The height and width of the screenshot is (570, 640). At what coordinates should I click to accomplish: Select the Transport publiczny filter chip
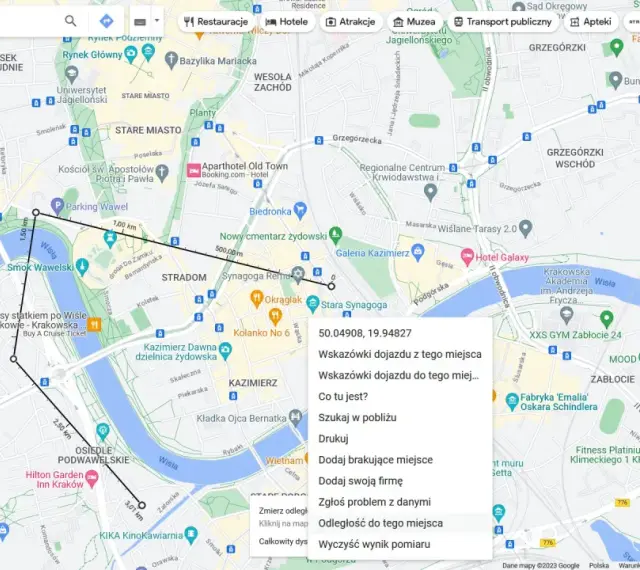[503, 22]
